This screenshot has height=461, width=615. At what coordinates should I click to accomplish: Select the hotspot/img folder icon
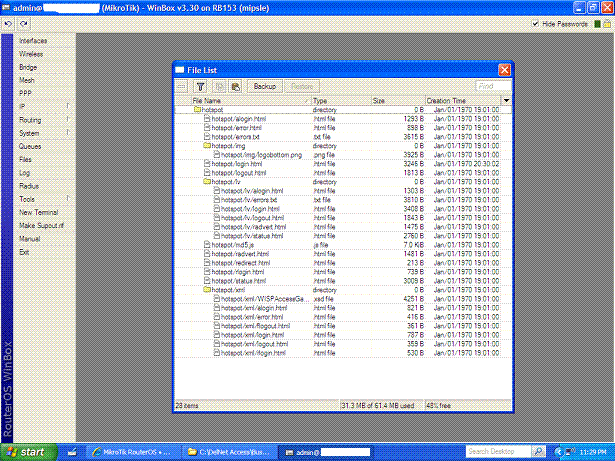click(207, 146)
